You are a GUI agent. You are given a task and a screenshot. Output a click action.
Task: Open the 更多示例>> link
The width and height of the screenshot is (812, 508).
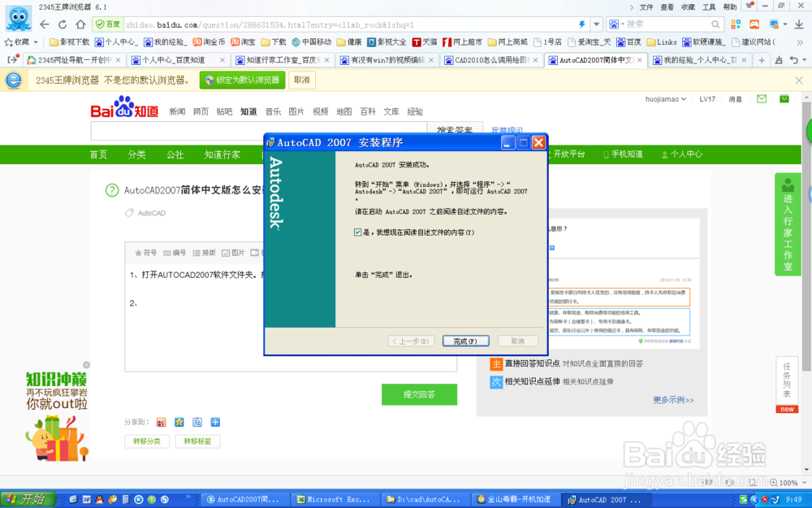pyautogui.click(x=673, y=400)
